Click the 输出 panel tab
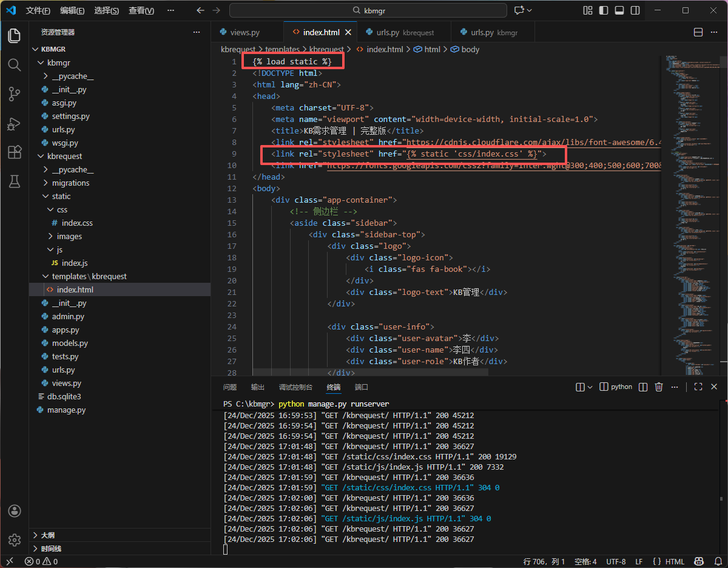 tap(258, 387)
